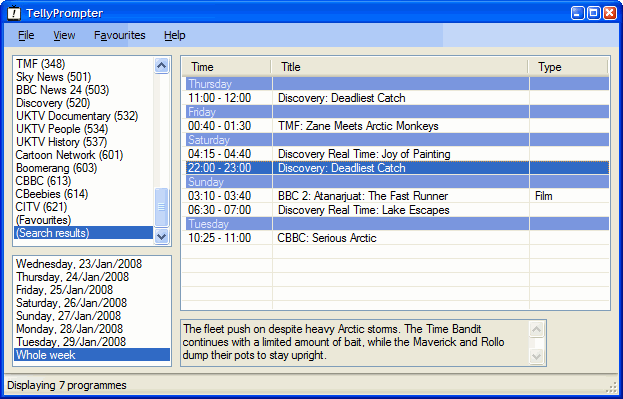Choose Saturday, 26/Jan/2008 date

(92, 303)
